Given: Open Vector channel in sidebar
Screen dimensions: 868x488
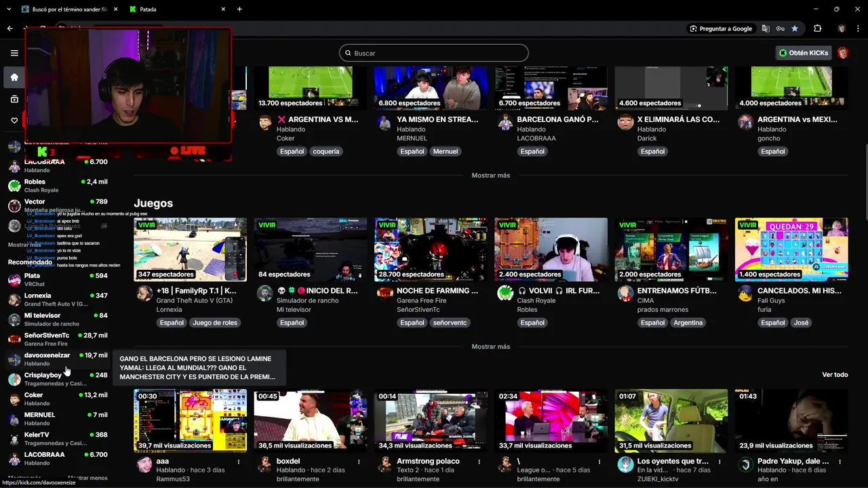Looking at the screenshot, I should [x=58, y=205].
